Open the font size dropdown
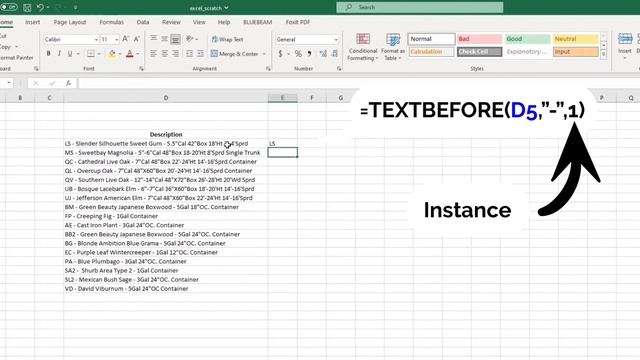 tap(117, 40)
